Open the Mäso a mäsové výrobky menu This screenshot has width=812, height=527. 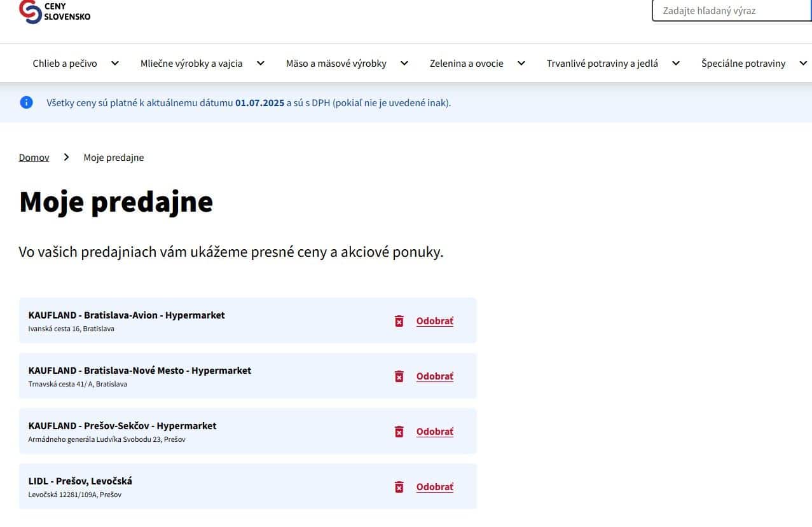click(336, 64)
